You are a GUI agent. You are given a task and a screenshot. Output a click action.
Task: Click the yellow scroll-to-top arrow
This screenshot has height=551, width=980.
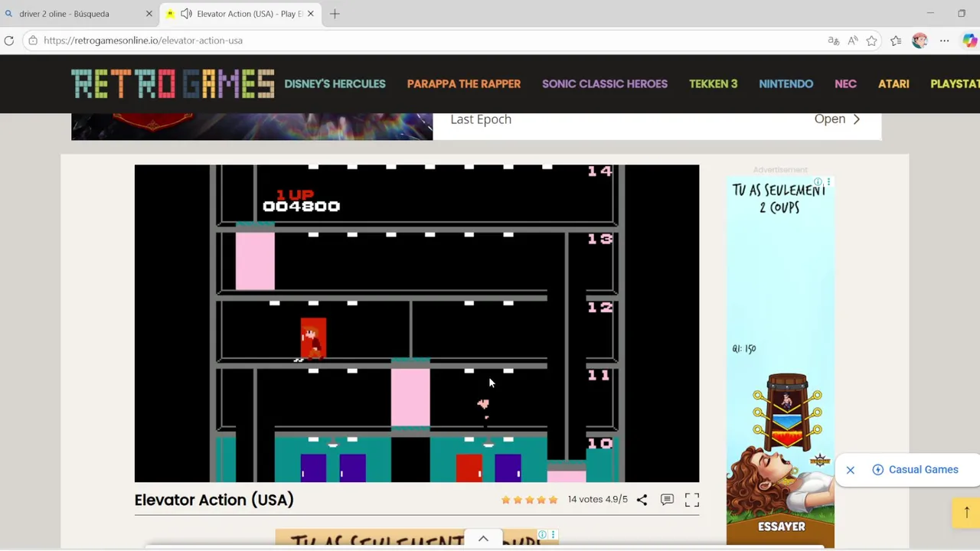[966, 513]
